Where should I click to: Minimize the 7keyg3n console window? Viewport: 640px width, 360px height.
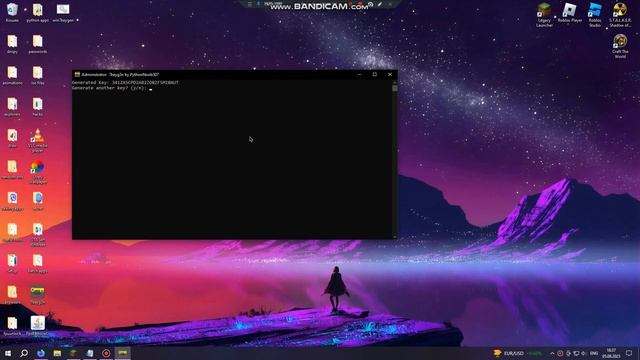(x=360, y=75)
